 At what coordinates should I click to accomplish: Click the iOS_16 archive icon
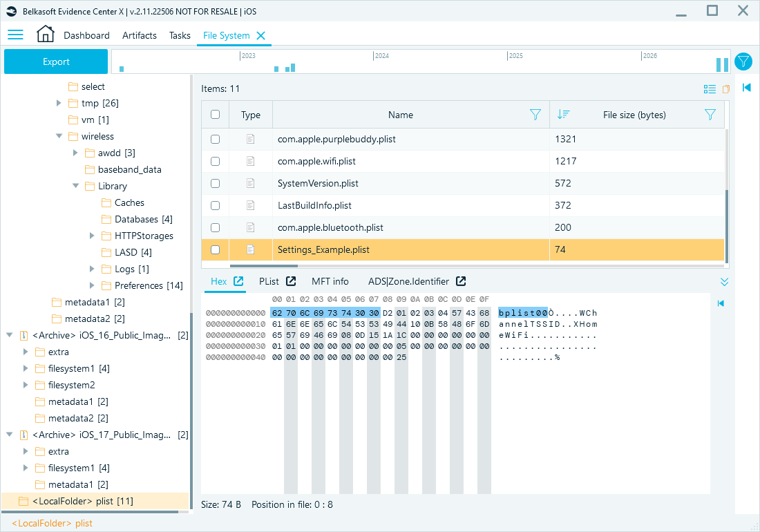click(23, 335)
